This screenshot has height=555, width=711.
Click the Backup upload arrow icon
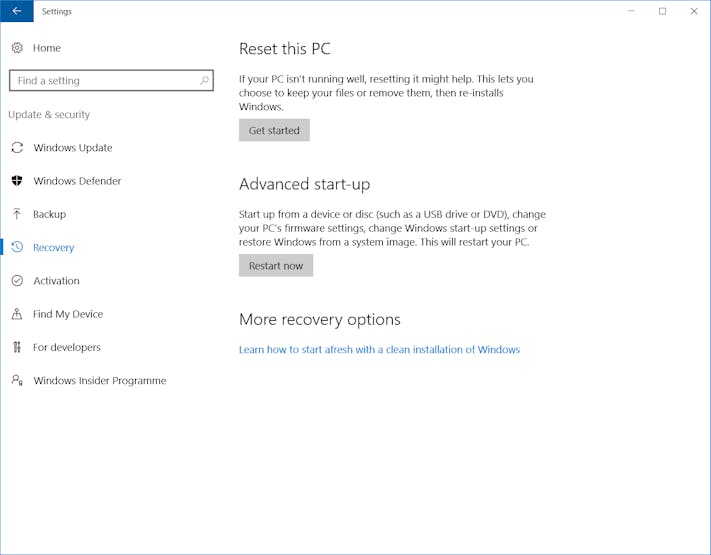(17, 214)
